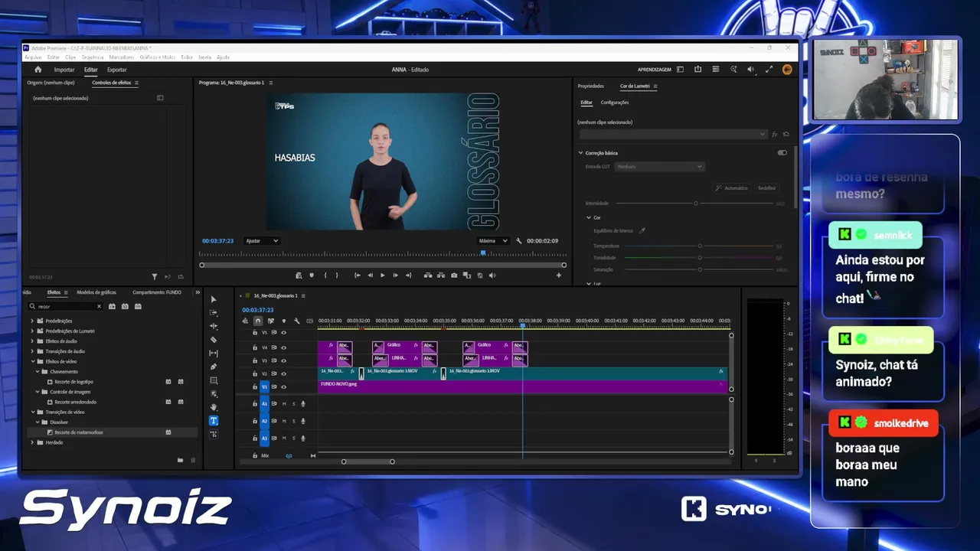Click Extract button in program monitor
The height and width of the screenshot is (551, 980).
pyautogui.click(x=441, y=275)
